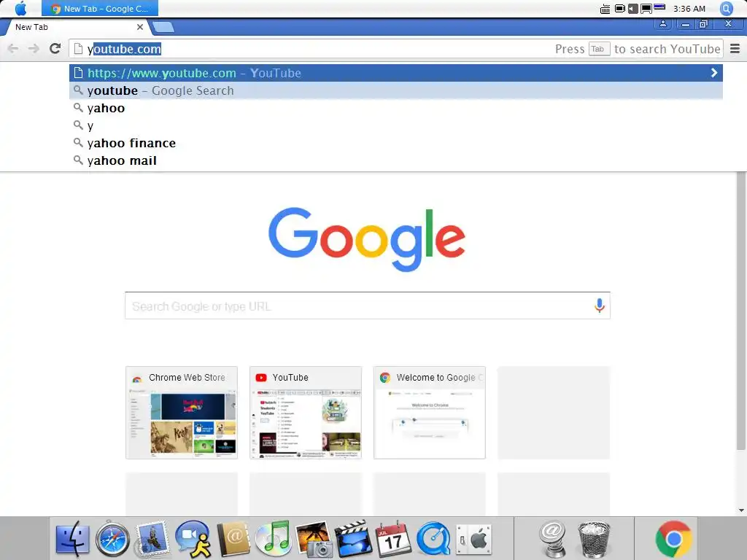
Task: Open Spotlight search in the menu bar
Action: pos(727,9)
